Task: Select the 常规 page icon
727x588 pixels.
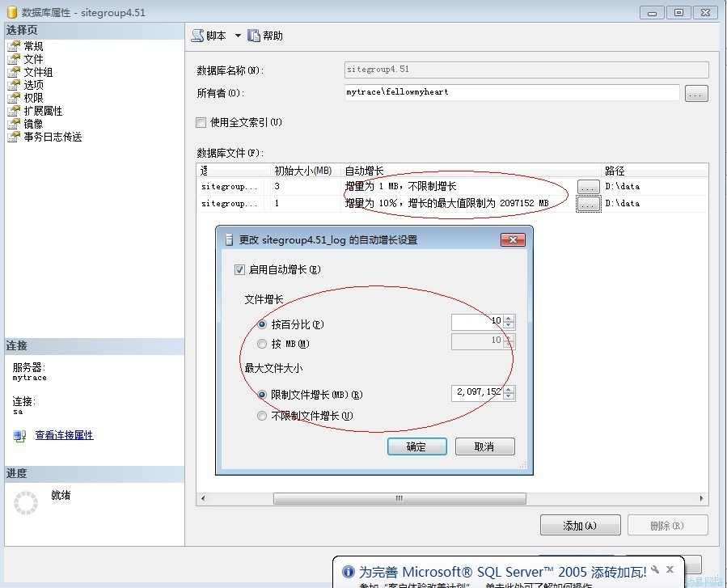Action: click(13, 46)
